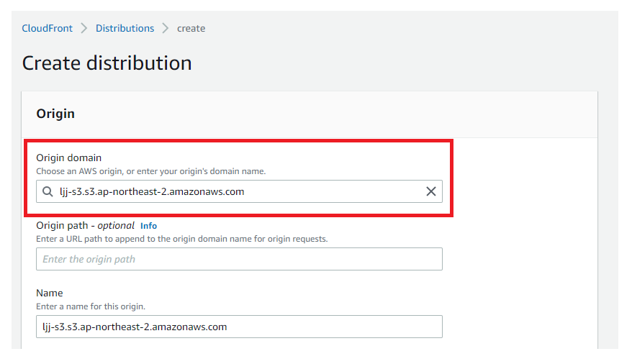Click the 'Origin path - optional' label
This screenshot has width=632, height=364.
point(86,225)
